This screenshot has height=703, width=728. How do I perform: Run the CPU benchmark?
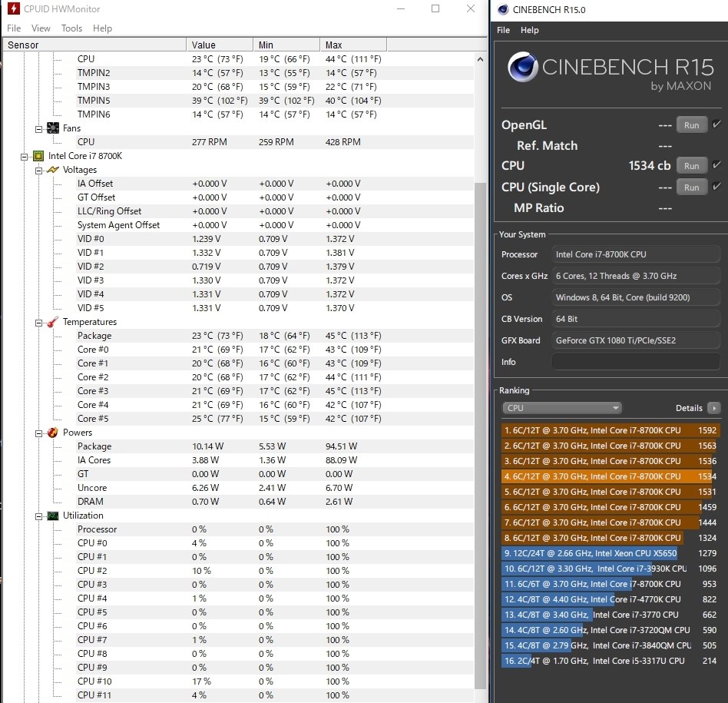(x=691, y=166)
